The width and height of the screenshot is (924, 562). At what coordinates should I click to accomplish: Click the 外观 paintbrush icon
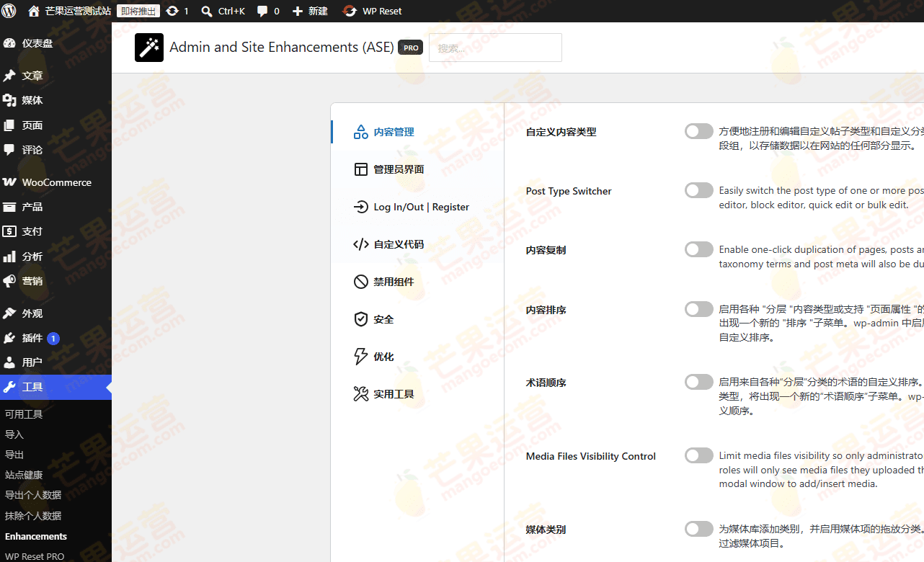[9, 313]
